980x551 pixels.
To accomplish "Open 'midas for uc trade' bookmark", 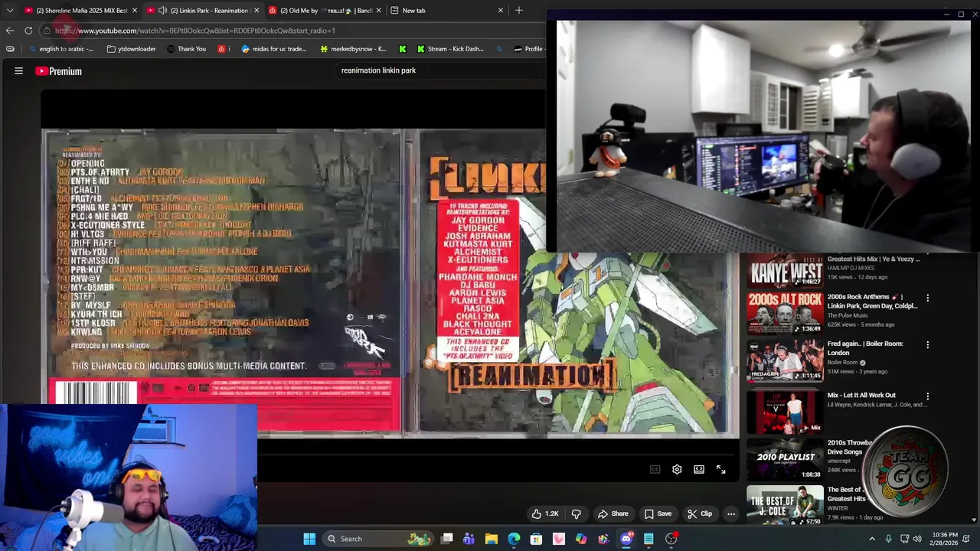I will point(274,49).
